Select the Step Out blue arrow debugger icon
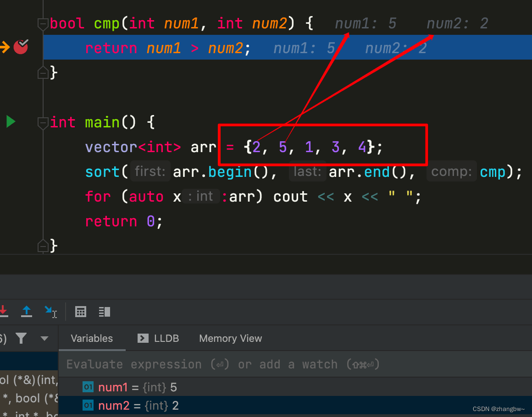The width and height of the screenshot is (532, 417). click(x=26, y=312)
